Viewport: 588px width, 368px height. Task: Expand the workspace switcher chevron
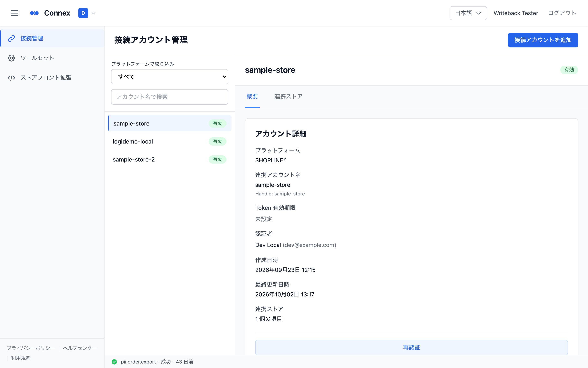click(x=94, y=13)
